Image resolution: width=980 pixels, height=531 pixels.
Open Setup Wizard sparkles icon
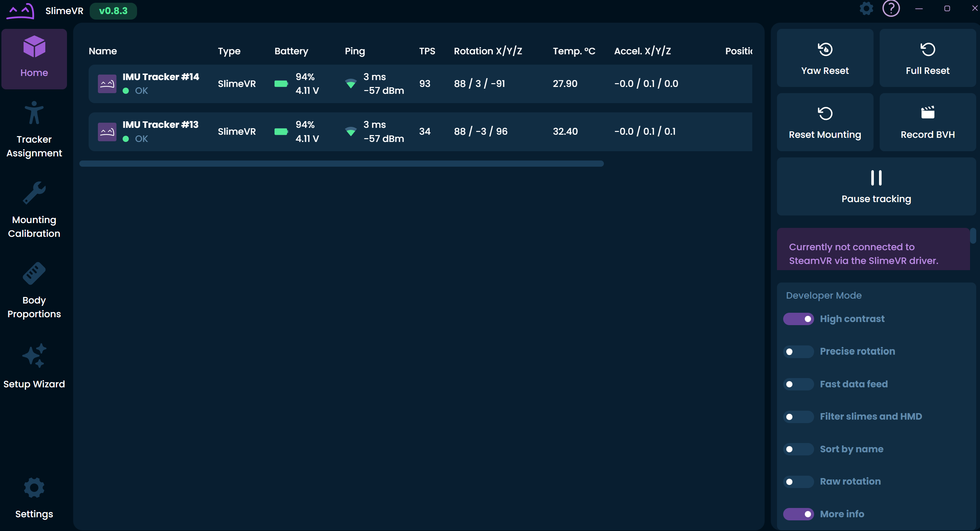pyautogui.click(x=34, y=355)
